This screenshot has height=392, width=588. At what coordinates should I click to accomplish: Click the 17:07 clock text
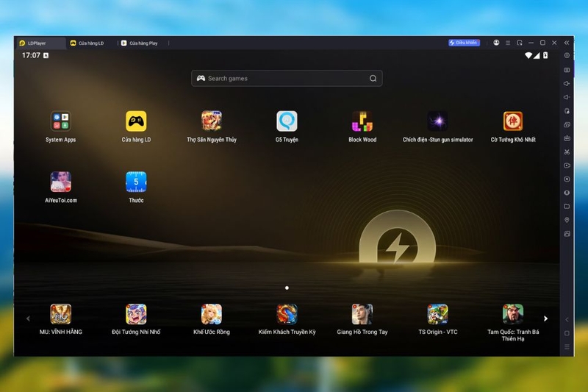pos(31,55)
